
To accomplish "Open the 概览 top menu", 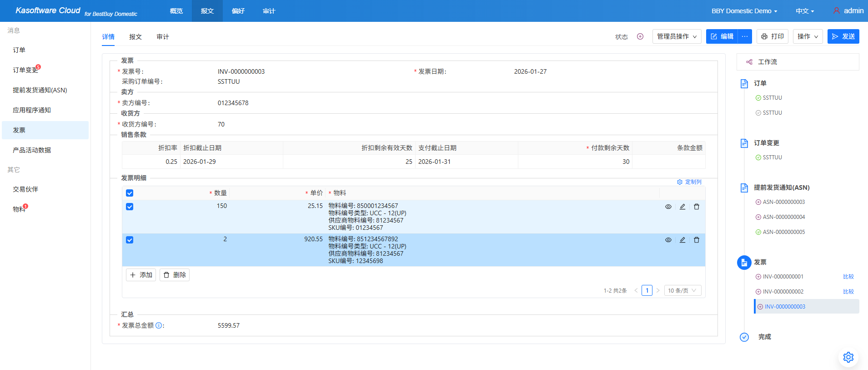I will 176,11.
